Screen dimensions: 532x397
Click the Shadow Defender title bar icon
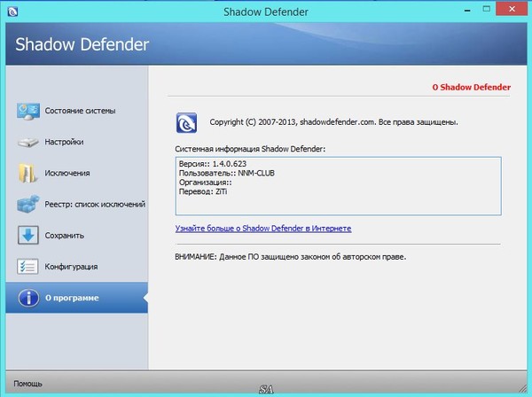(12, 12)
